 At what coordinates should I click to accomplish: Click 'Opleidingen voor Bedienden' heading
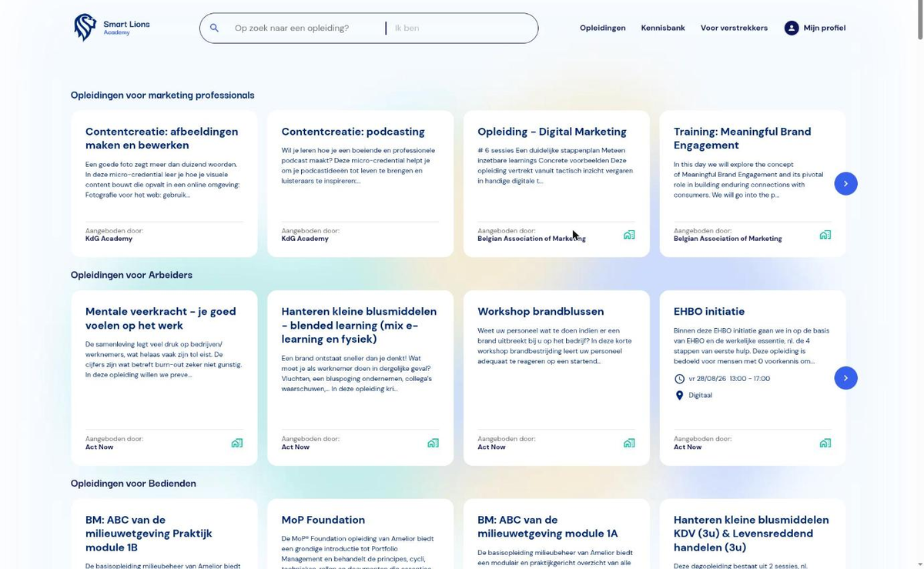pos(133,484)
